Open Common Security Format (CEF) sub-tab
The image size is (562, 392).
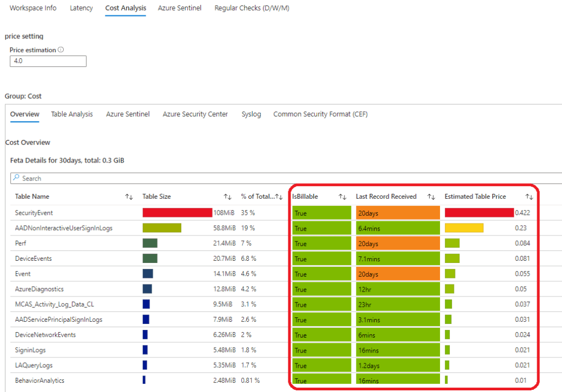pos(320,114)
